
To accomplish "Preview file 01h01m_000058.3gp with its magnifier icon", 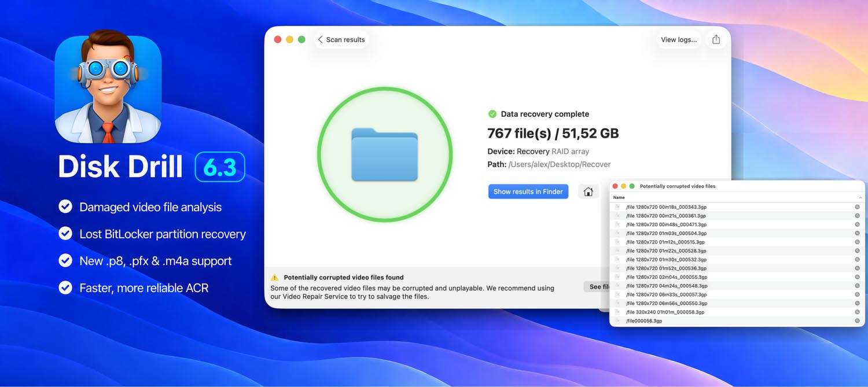I will click(858, 312).
